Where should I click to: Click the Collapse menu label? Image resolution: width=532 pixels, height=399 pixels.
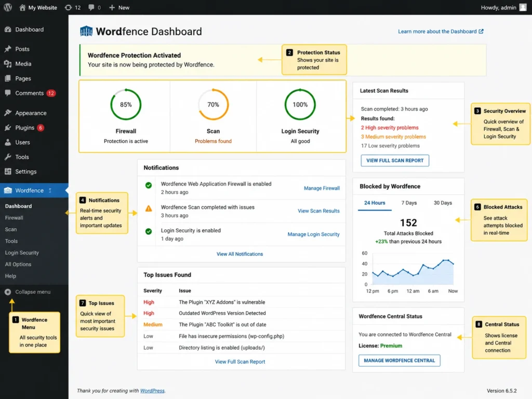tap(33, 292)
